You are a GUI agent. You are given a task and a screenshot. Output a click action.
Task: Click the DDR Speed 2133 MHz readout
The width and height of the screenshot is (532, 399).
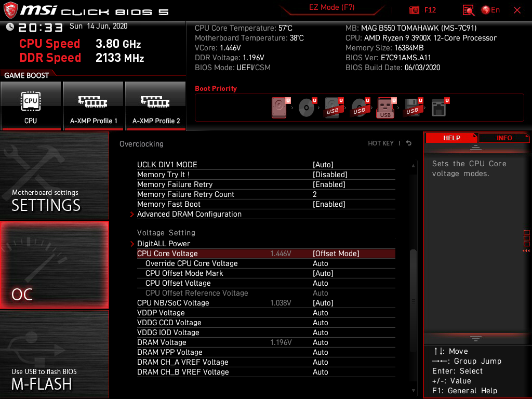pos(82,58)
